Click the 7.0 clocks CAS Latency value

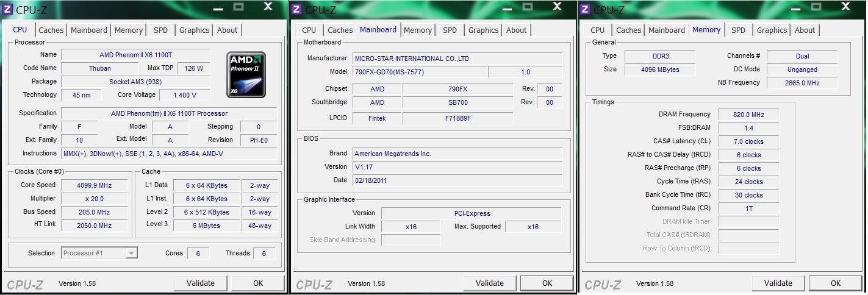[748, 141]
